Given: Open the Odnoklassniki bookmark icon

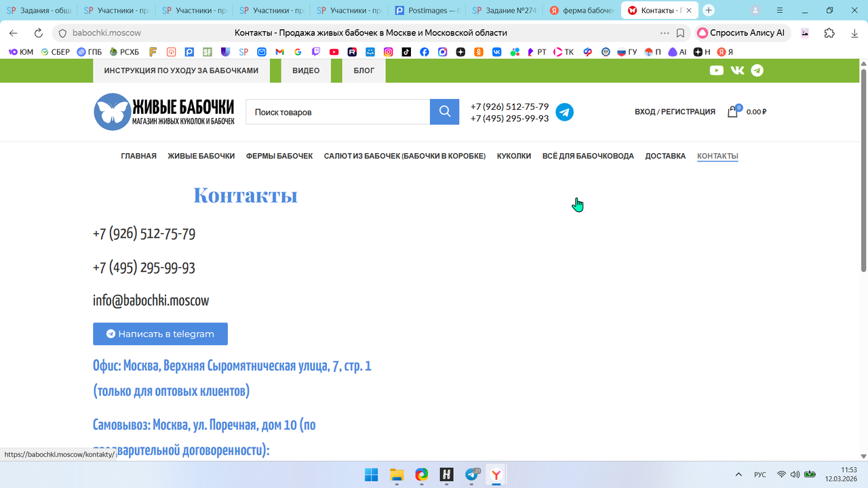Looking at the screenshot, I should [x=479, y=52].
